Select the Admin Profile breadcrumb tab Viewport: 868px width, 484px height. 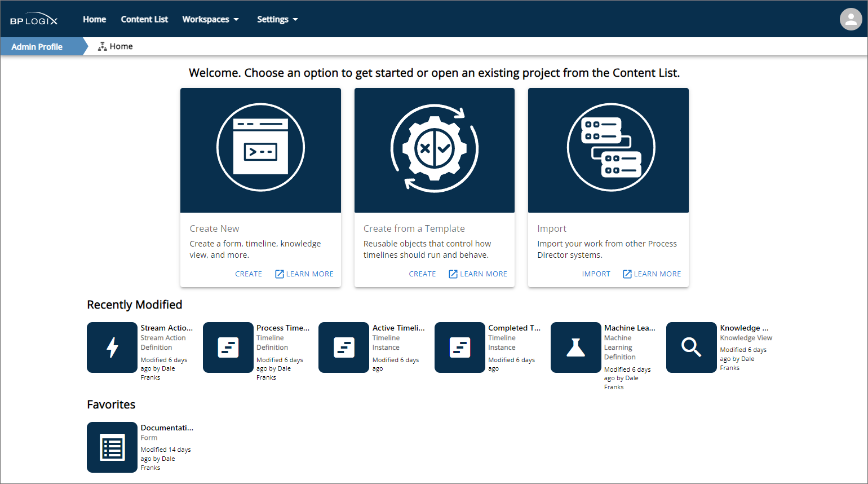[x=37, y=47]
